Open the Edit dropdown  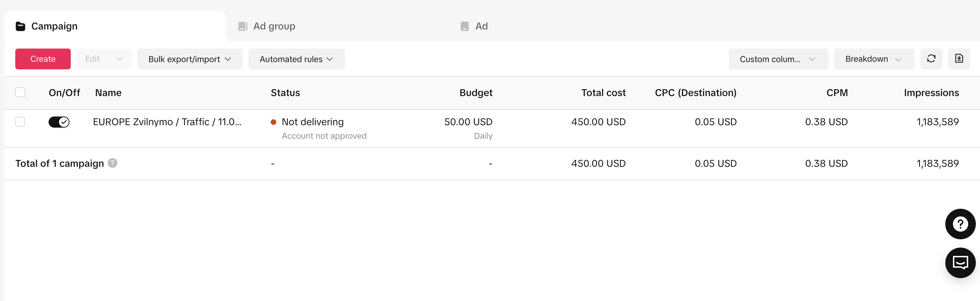pos(104,59)
